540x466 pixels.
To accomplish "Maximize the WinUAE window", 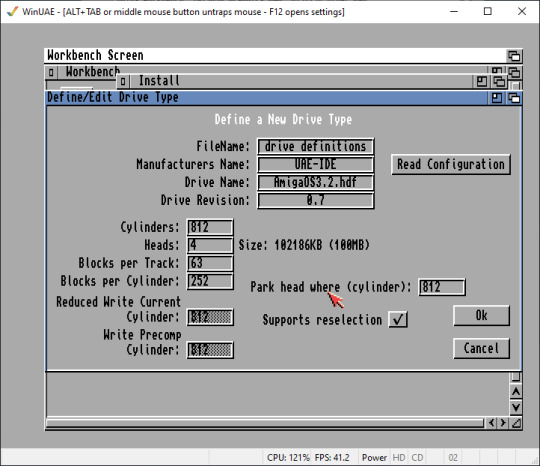I will coord(488,11).
